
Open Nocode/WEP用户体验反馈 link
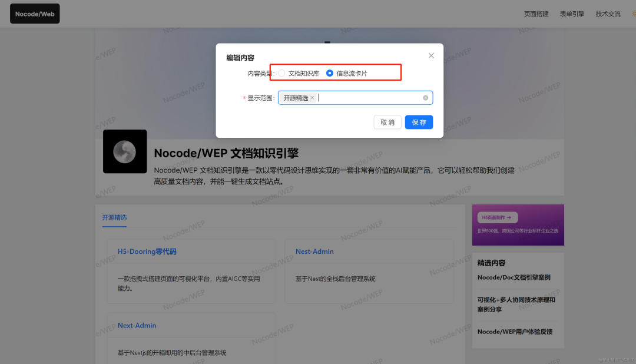point(515,332)
